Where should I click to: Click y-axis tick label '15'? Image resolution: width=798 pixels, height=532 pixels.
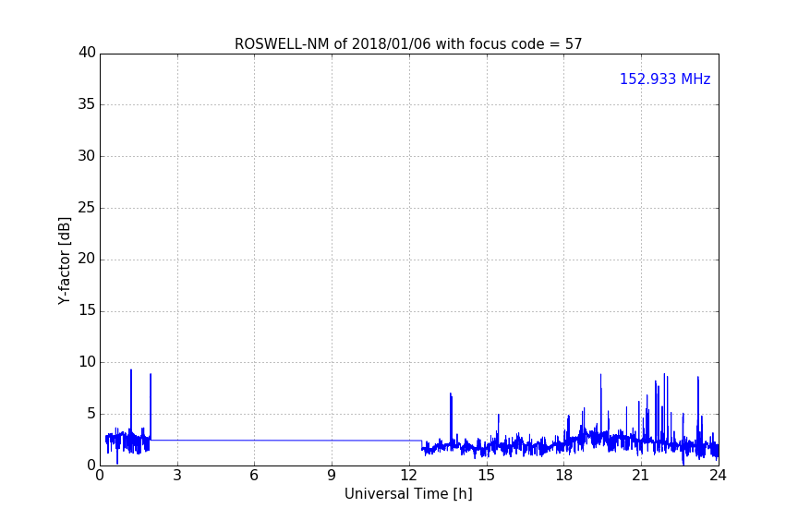pos(87,310)
